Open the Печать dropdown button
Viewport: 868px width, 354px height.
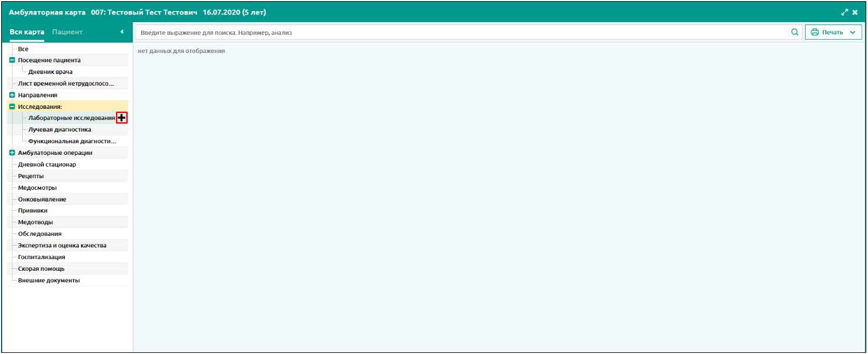(x=833, y=33)
